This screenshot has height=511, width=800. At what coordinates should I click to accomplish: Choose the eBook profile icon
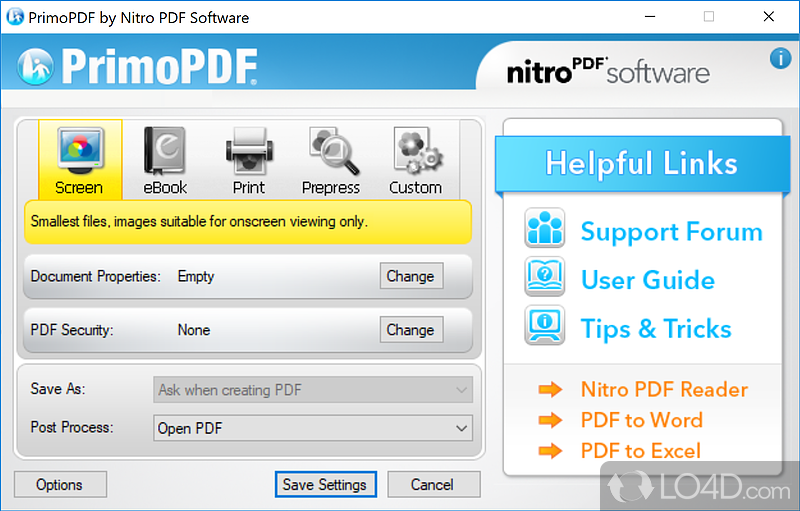[x=165, y=151]
